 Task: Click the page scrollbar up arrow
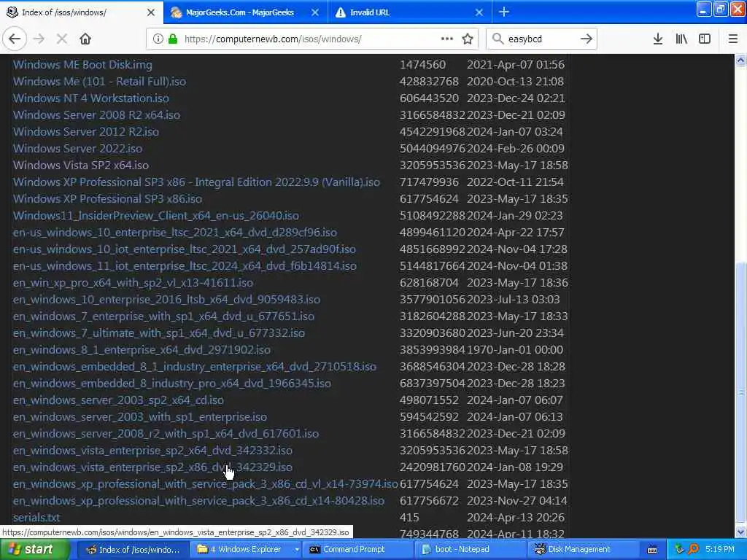(x=740, y=60)
